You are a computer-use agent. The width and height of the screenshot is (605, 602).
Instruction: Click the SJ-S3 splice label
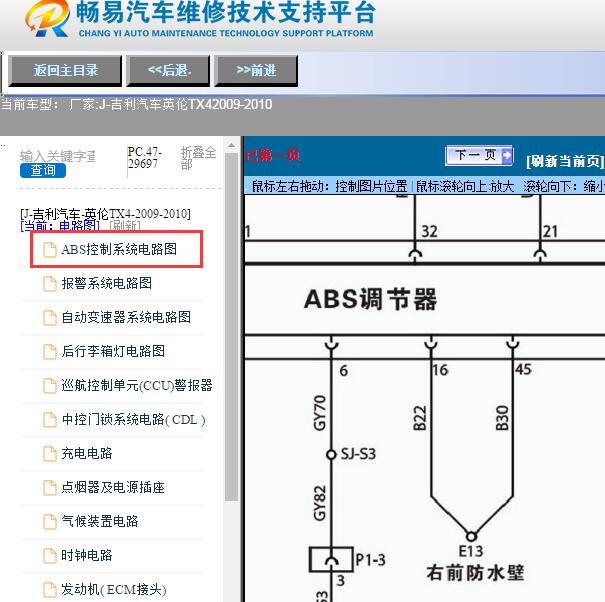(358, 454)
